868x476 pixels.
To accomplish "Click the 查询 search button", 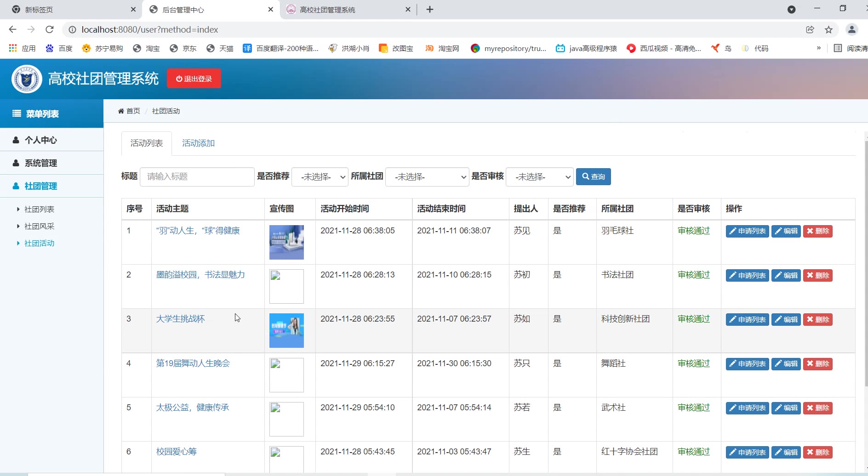I will click(x=593, y=177).
